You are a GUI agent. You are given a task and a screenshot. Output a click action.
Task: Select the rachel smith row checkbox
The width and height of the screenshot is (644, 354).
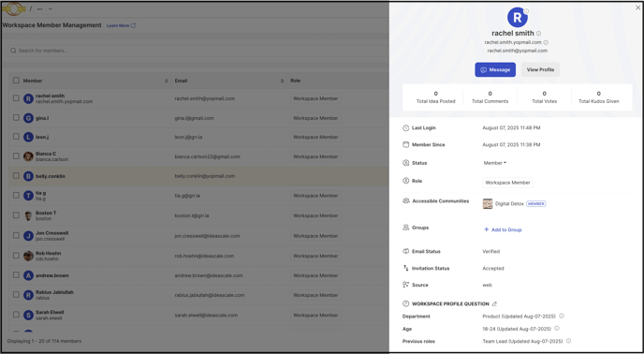(16, 98)
